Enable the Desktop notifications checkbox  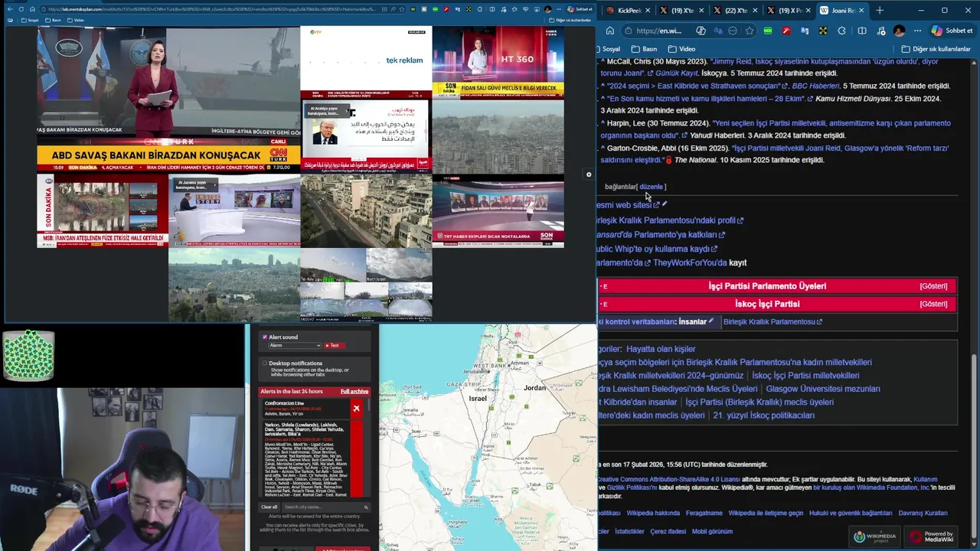pyautogui.click(x=265, y=364)
